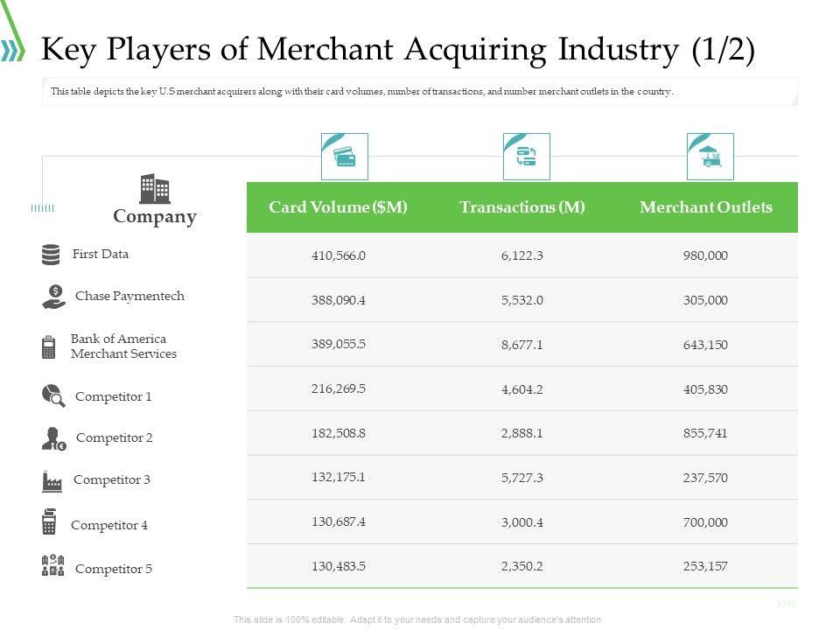Click the credit card icon above Card Volume
The image size is (840, 630).
coord(345,157)
